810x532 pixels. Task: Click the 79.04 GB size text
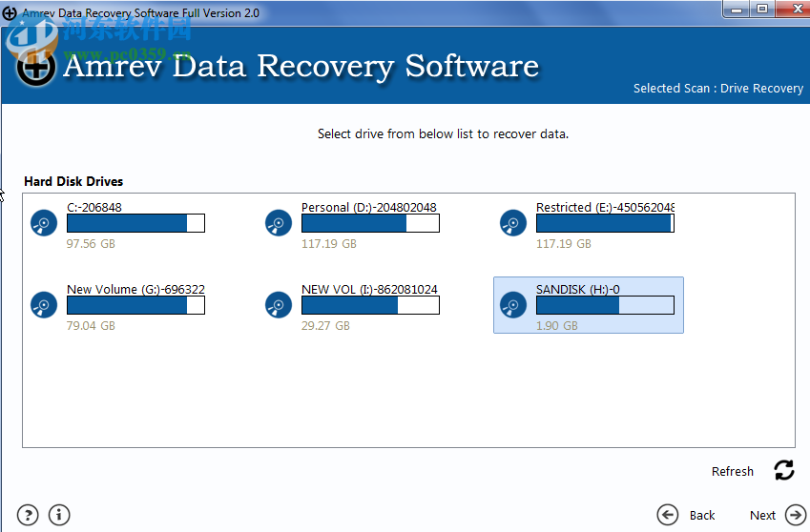[91, 326]
